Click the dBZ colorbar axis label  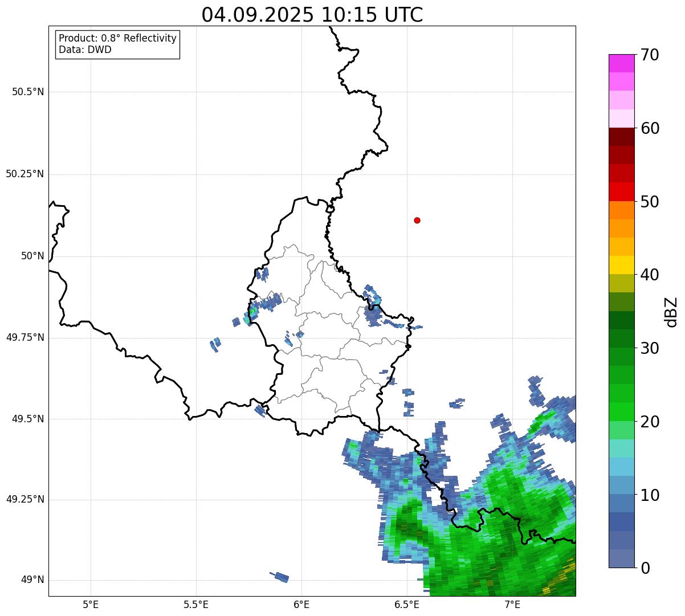pyautogui.click(x=671, y=312)
